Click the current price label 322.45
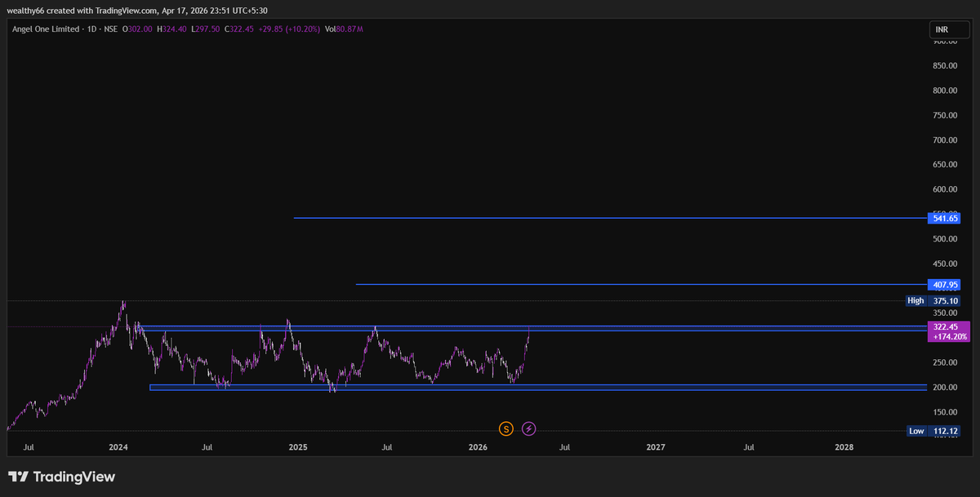 tap(944, 326)
